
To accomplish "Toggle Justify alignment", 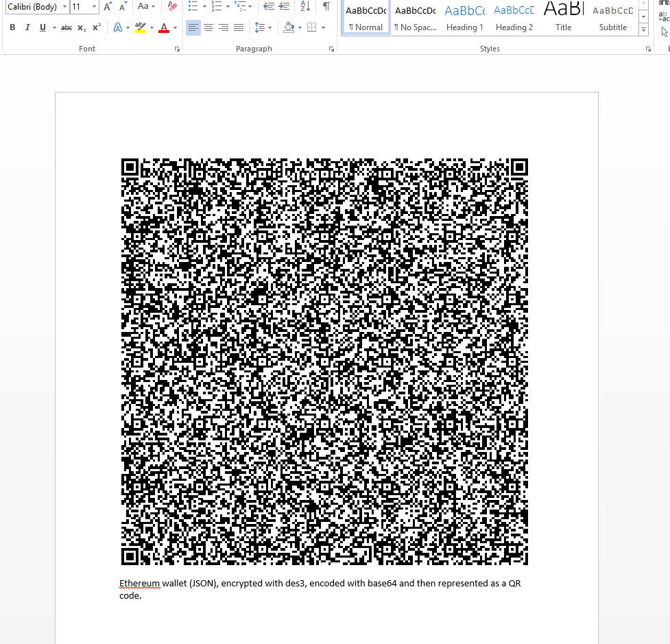I will coord(239,28).
